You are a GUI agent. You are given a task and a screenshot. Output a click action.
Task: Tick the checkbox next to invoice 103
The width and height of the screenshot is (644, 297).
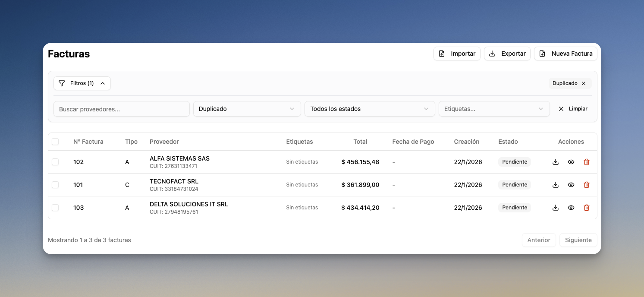(55, 208)
